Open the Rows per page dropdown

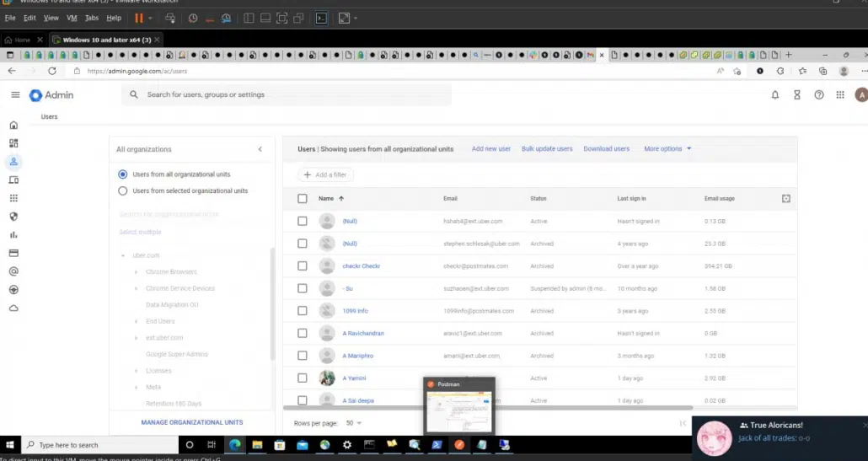coord(353,423)
